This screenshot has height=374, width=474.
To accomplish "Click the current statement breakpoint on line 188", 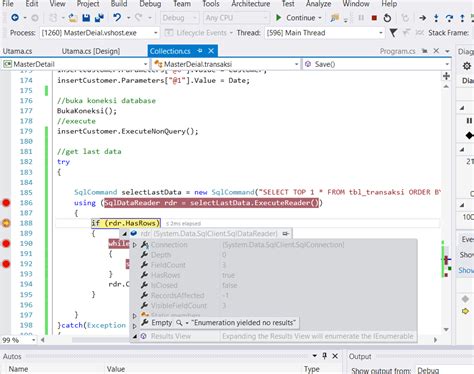I will (6, 223).
